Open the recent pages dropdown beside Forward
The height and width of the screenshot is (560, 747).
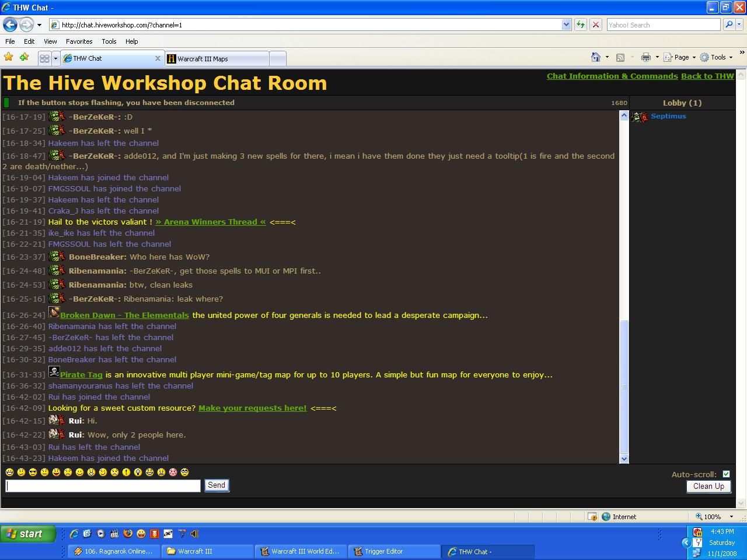pyautogui.click(x=39, y=24)
